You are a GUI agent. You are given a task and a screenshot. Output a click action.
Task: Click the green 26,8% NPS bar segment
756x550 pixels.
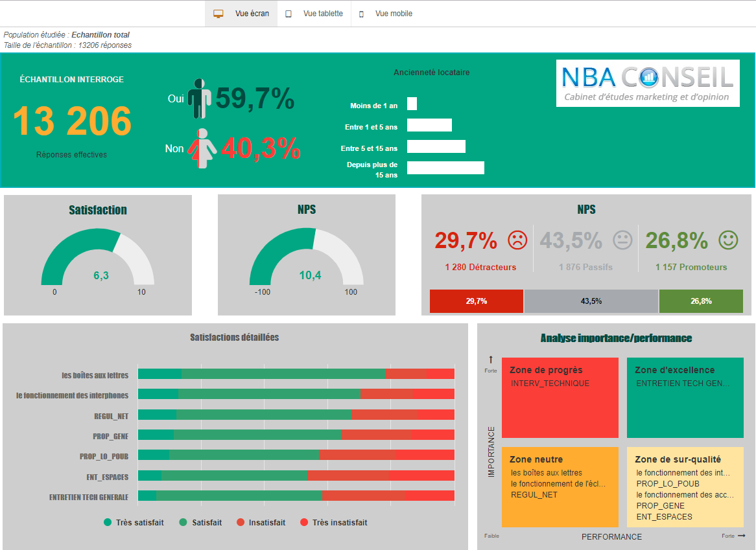click(x=701, y=301)
